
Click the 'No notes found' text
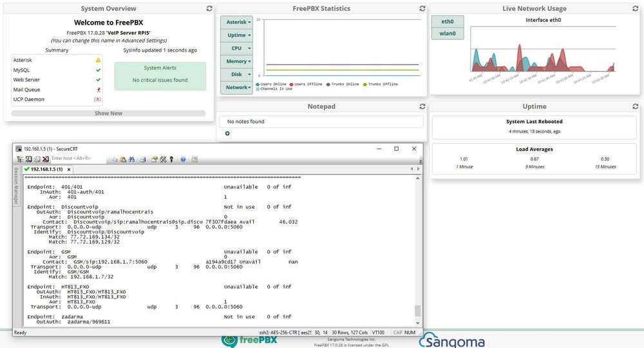[245, 122]
